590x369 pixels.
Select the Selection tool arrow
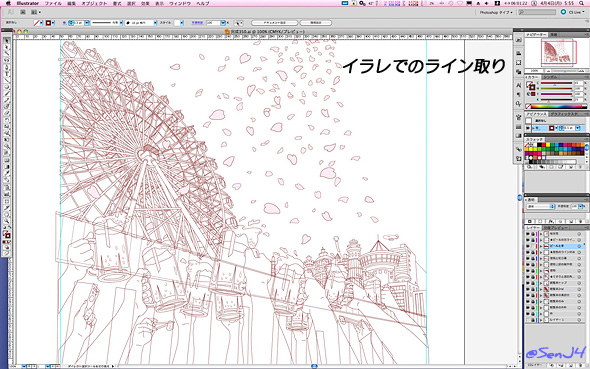pyautogui.click(x=6, y=41)
